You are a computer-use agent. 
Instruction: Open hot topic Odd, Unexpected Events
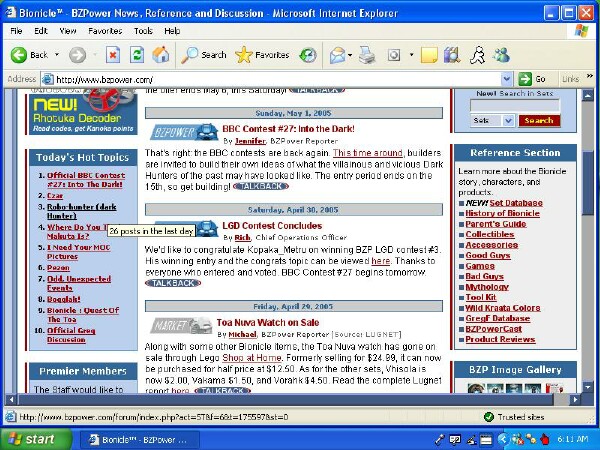tap(79, 284)
